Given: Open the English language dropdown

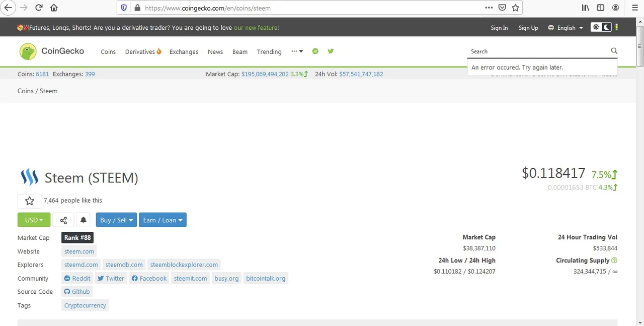Looking at the screenshot, I should [x=566, y=28].
